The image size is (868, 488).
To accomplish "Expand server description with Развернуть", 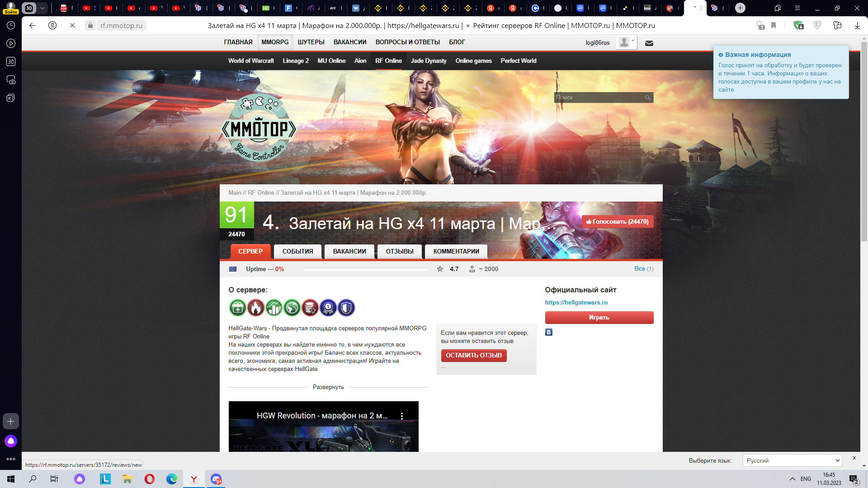I will pyautogui.click(x=328, y=387).
